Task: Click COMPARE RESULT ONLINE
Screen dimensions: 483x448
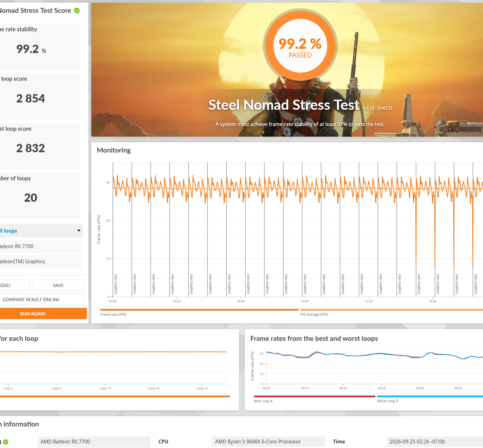Action: (x=42, y=299)
